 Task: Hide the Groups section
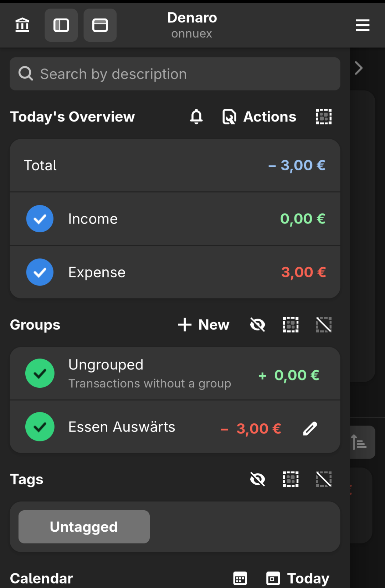coord(258,325)
